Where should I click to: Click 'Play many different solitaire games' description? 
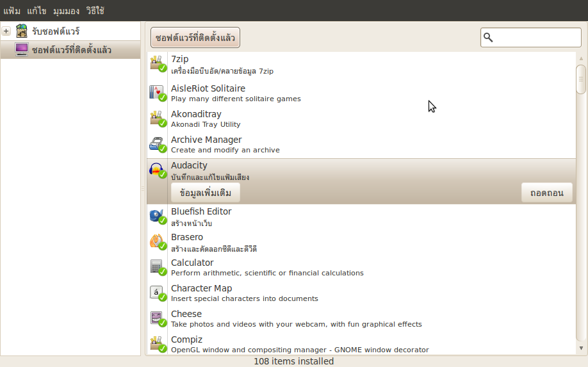(x=236, y=99)
